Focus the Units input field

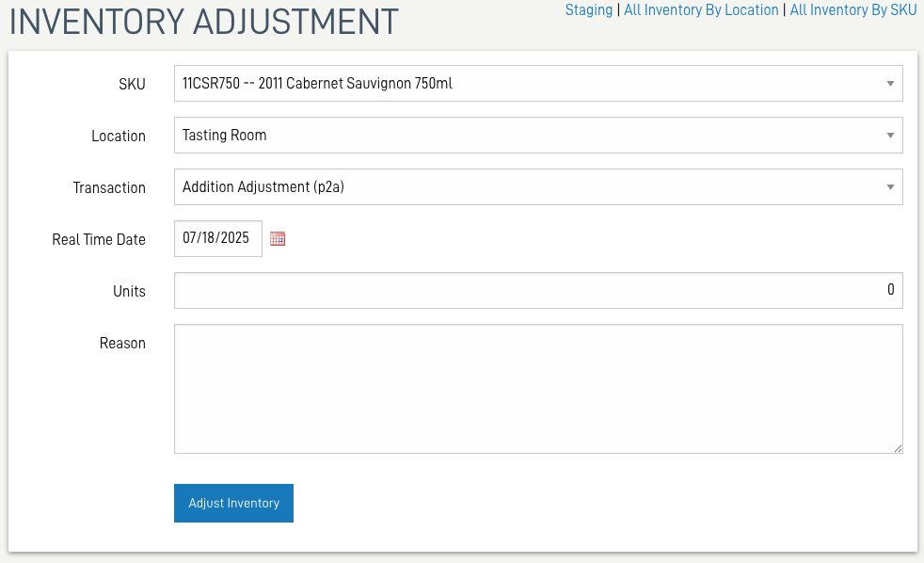[x=538, y=291]
